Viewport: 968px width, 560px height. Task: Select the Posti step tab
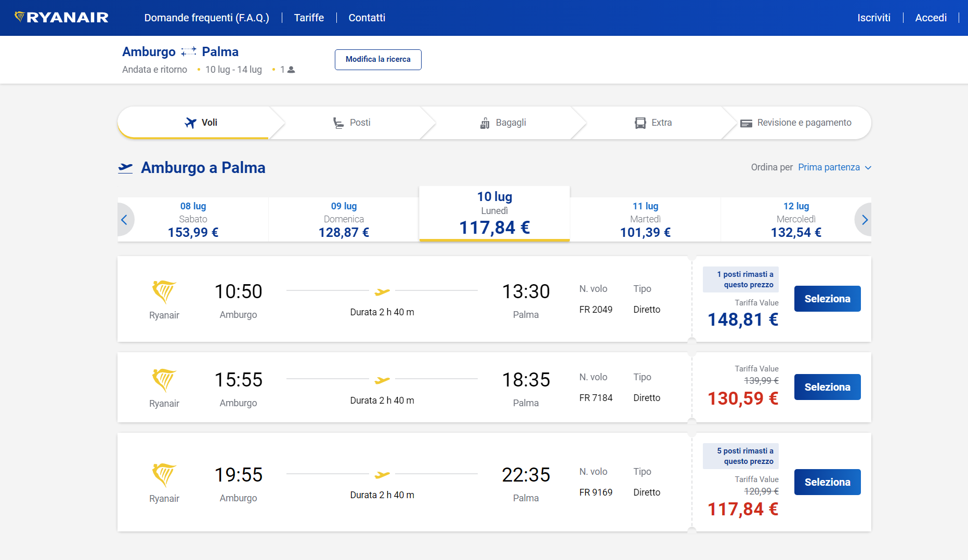351,123
